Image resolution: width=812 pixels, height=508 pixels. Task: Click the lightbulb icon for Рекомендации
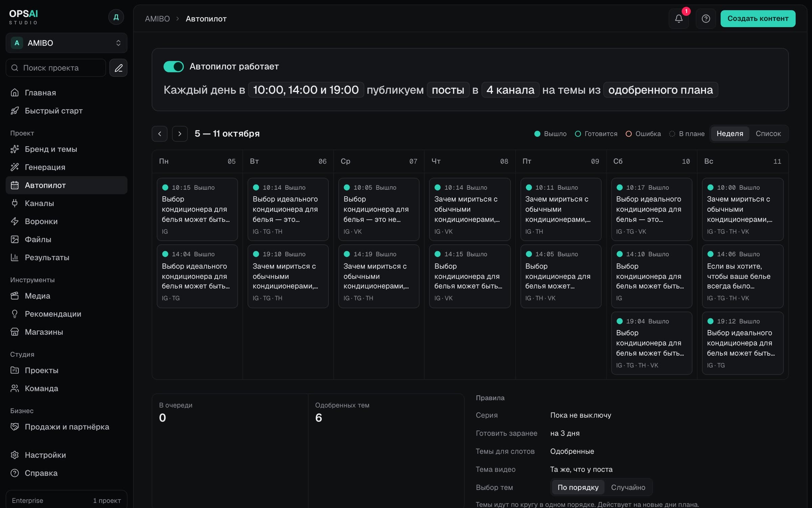[x=15, y=314]
